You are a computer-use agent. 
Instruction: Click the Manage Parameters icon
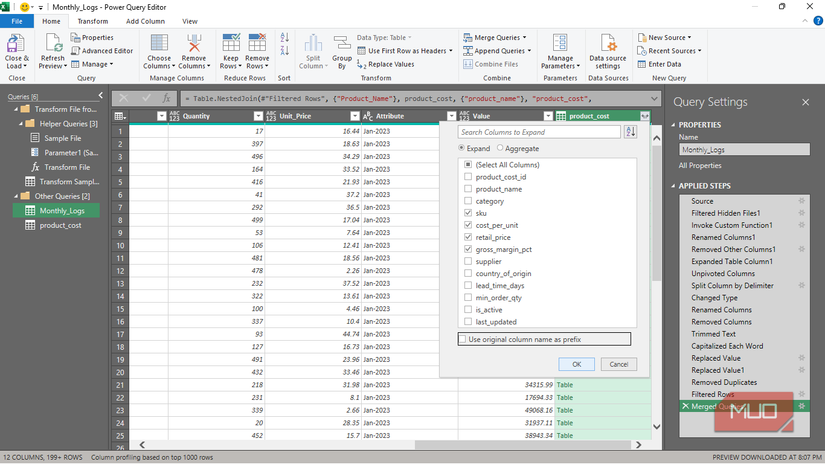pyautogui.click(x=560, y=43)
